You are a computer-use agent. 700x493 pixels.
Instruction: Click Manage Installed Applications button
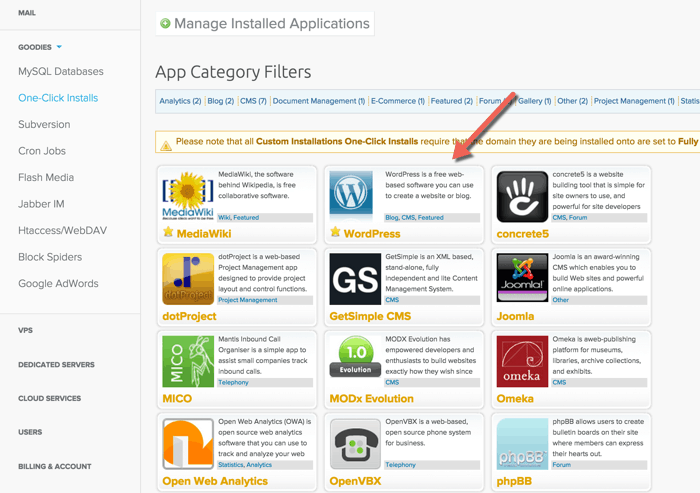click(265, 23)
